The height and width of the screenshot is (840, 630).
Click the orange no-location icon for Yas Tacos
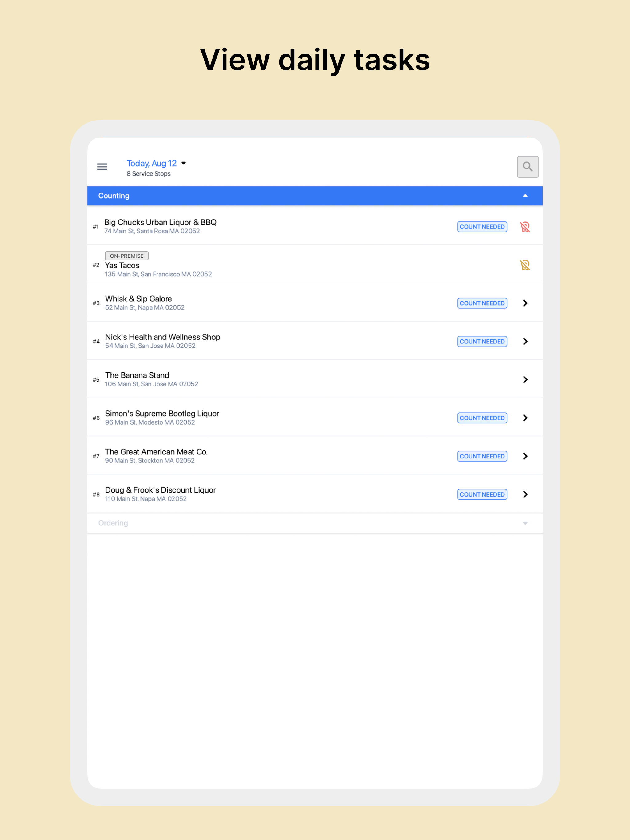pyautogui.click(x=525, y=265)
